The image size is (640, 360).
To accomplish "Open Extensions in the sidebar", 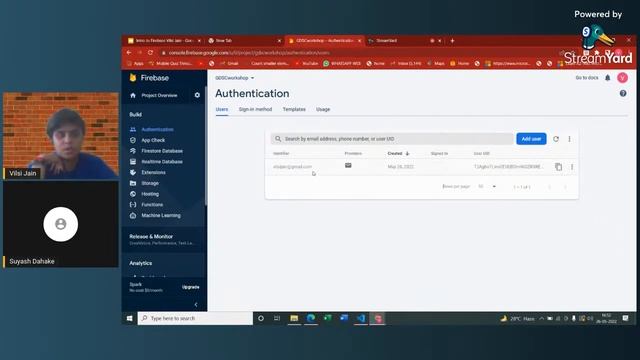I will pyautogui.click(x=153, y=172).
